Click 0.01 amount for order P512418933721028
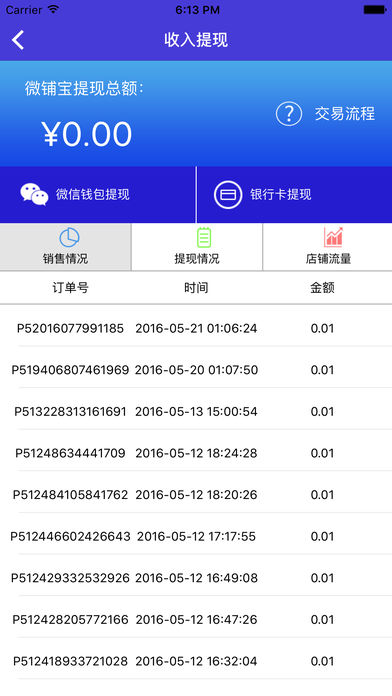Viewport: 392px width, 696px height. point(322,661)
